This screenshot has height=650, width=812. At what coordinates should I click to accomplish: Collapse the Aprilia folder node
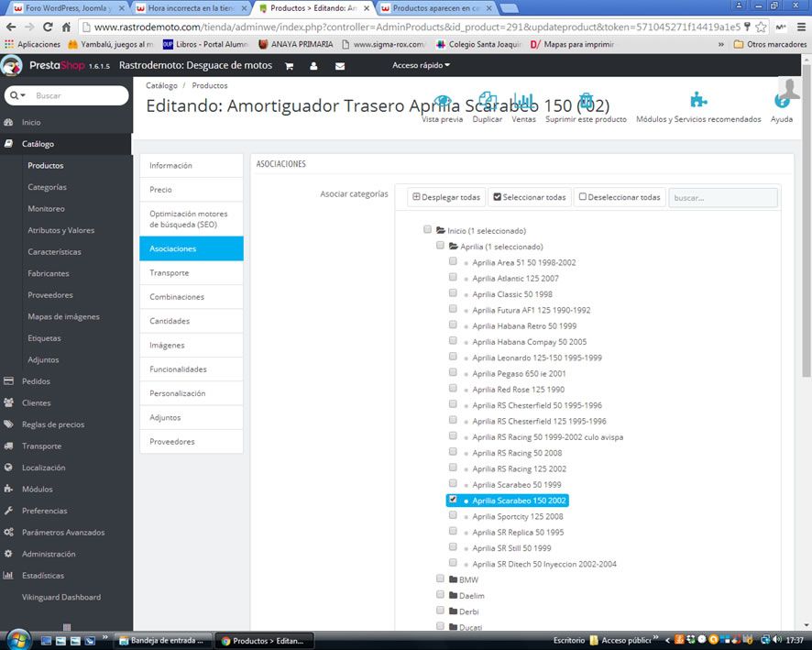point(454,247)
